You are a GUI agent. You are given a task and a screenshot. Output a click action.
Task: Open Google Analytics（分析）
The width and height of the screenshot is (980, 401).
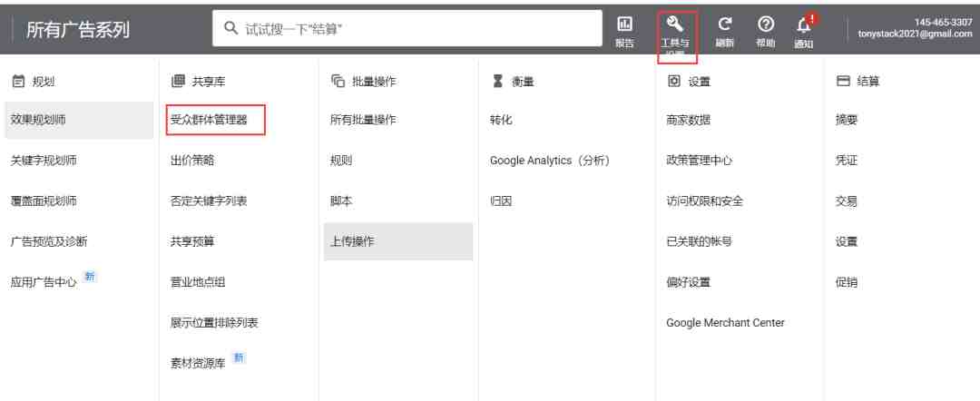tap(549, 161)
